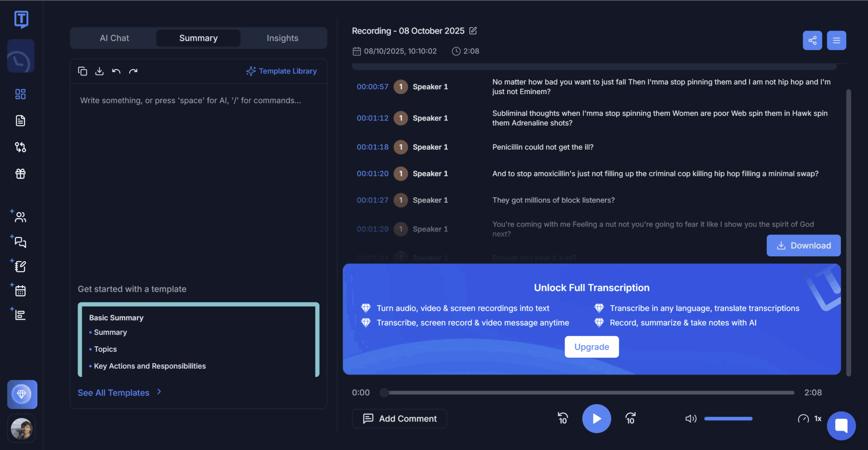This screenshot has height=450, width=868.
Task: Redo the summary edit
Action: click(133, 71)
